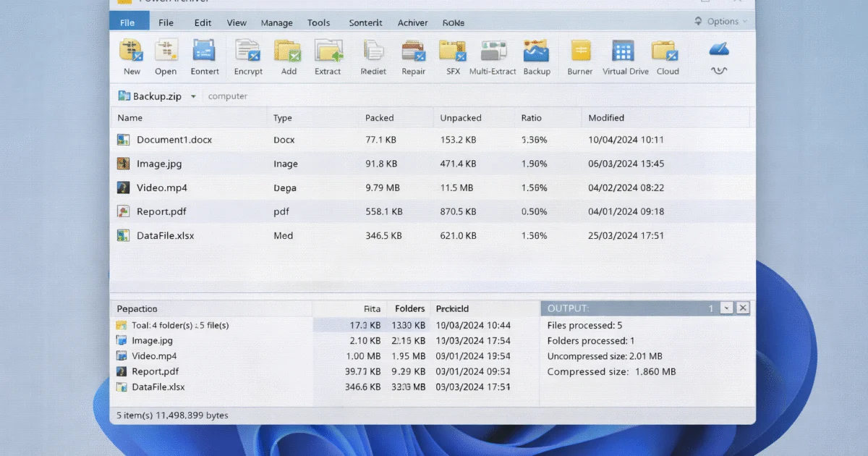The width and height of the screenshot is (868, 456).
Task: Open the second File menu
Action: coord(166,22)
